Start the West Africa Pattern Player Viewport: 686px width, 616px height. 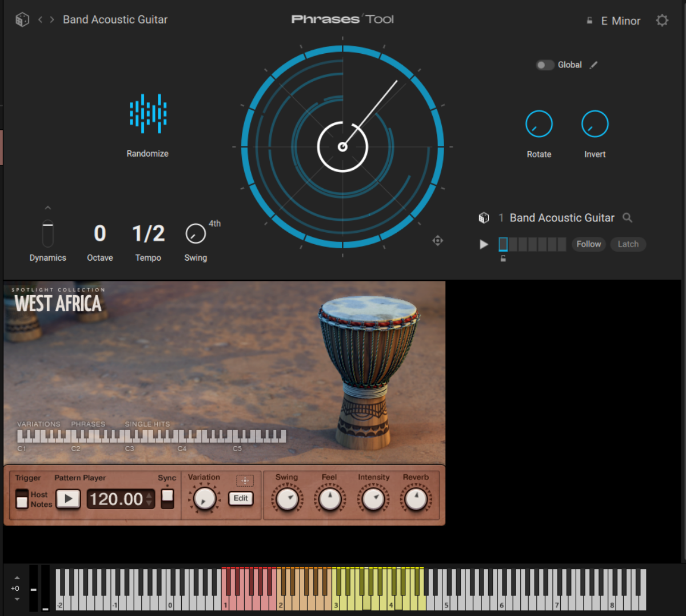[68, 499]
